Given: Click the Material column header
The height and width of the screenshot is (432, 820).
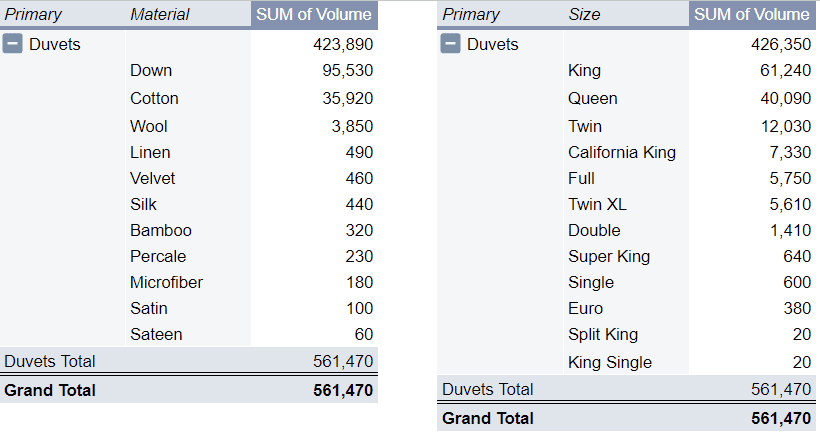Looking at the screenshot, I should point(160,14).
